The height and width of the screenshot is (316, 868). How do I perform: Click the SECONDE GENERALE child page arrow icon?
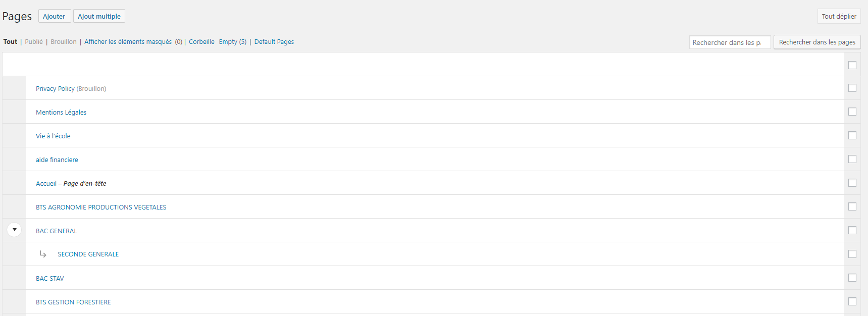pyautogui.click(x=43, y=254)
